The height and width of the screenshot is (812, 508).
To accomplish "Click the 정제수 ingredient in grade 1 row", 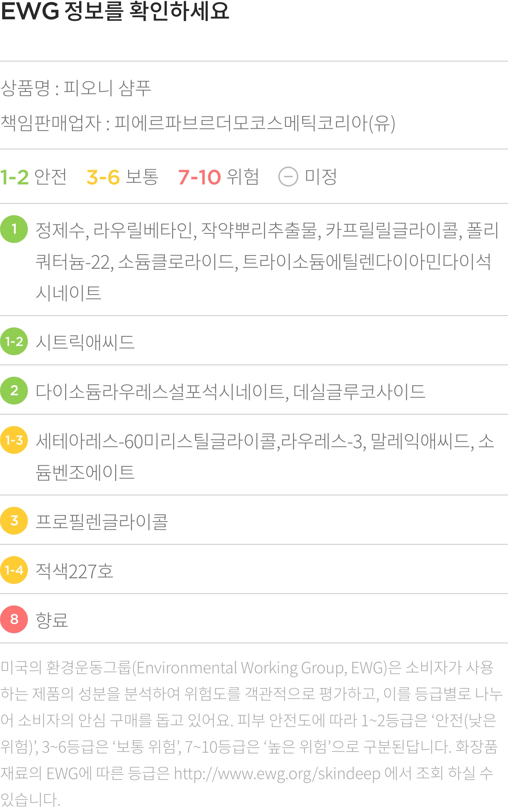I will pyautogui.click(x=60, y=231).
